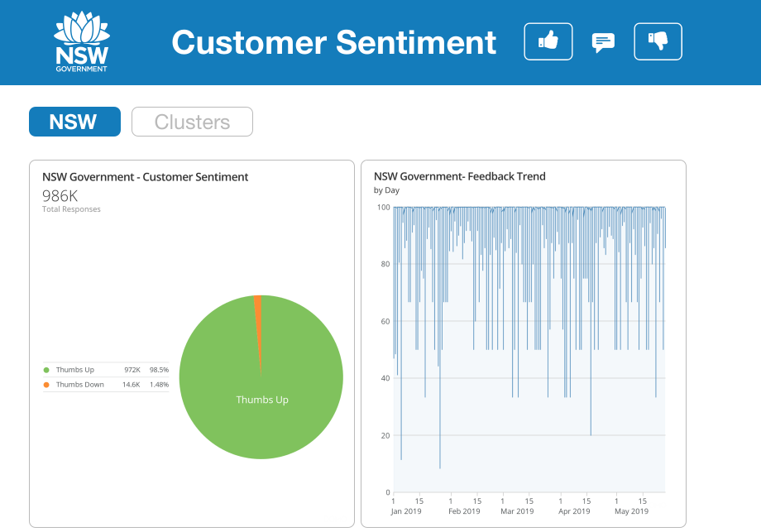Viewport: 761px width, 532px height.
Task: Click the 40 y-axis label
Action: [385, 378]
